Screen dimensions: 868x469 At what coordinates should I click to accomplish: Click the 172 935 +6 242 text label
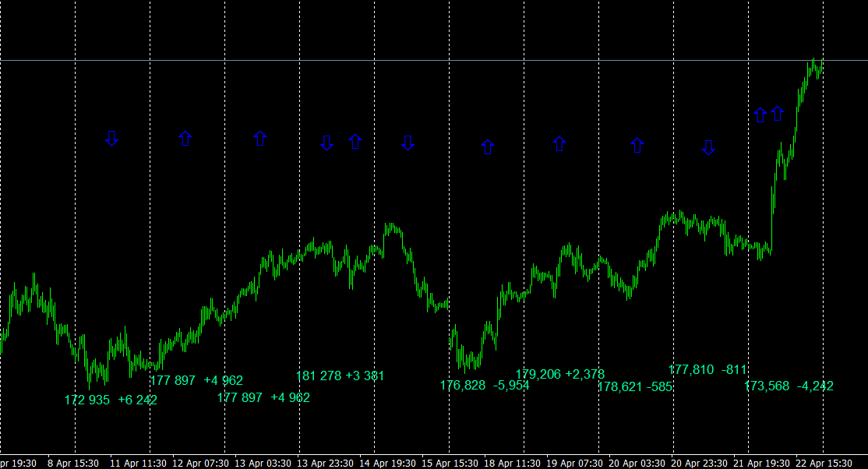[111, 400]
